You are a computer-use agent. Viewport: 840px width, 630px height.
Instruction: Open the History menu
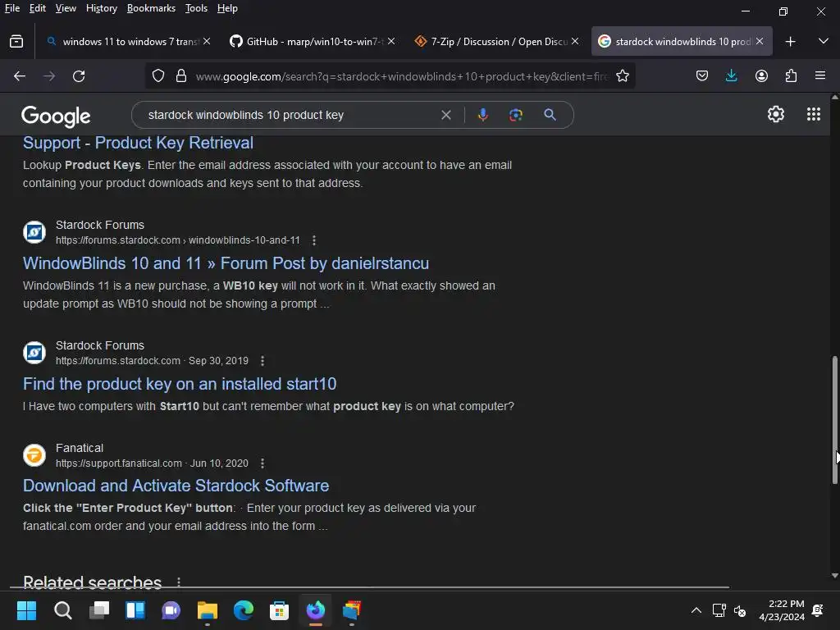pyautogui.click(x=101, y=8)
